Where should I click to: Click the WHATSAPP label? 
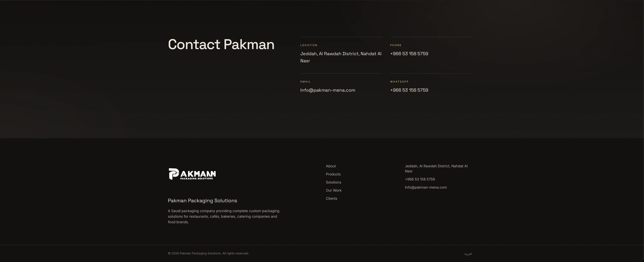(399, 82)
